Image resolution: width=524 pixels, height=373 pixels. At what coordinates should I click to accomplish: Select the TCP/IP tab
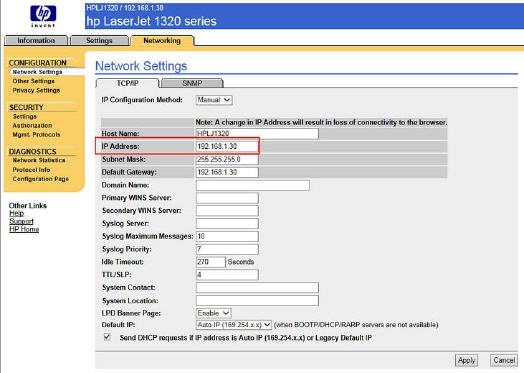pyautogui.click(x=127, y=83)
